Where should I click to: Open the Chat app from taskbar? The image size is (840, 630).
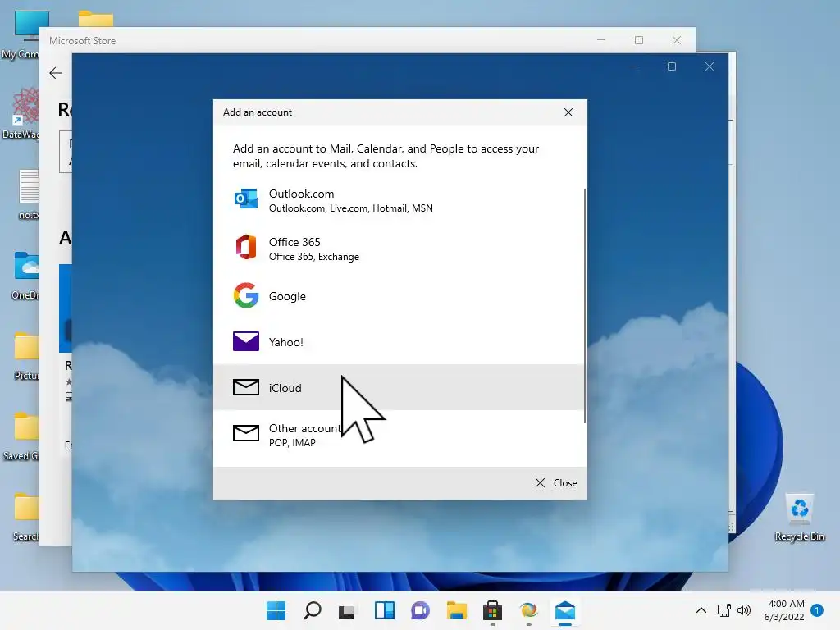pyautogui.click(x=420, y=610)
